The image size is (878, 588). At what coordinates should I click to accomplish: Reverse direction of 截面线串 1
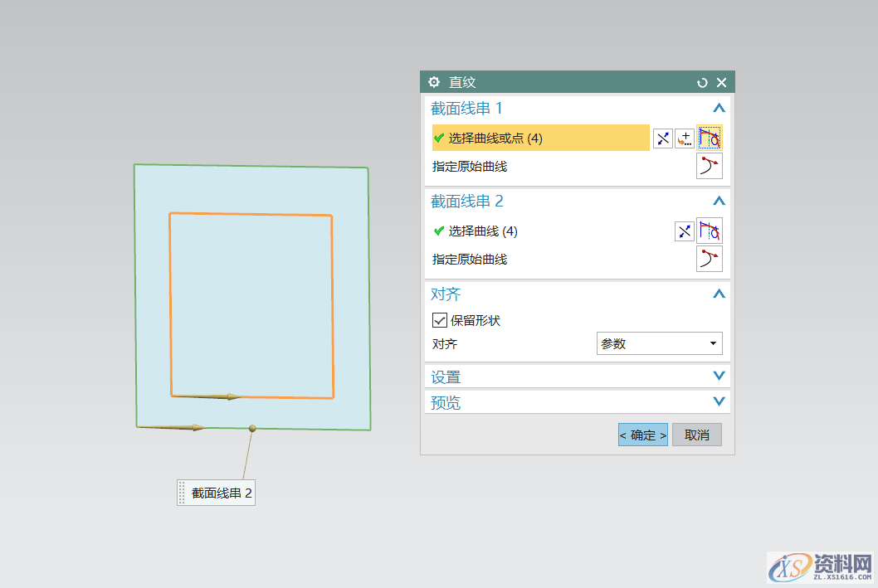(662, 138)
